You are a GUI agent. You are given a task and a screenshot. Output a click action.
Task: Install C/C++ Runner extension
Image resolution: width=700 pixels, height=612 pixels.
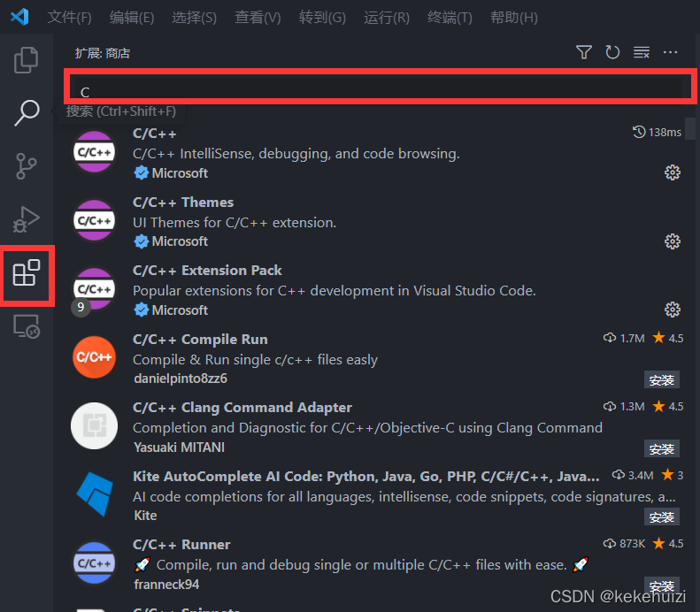[662, 585]
